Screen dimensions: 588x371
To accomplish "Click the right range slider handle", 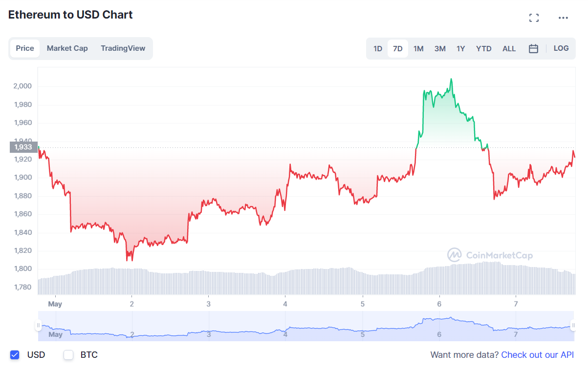I will 573,325.
